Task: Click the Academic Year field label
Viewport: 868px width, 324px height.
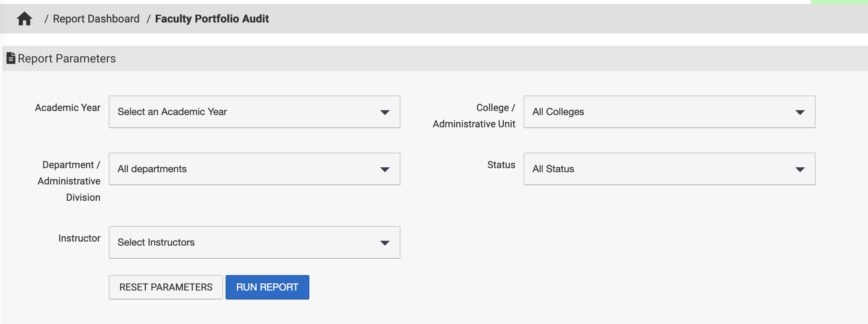Action: (x=67, y=108)
